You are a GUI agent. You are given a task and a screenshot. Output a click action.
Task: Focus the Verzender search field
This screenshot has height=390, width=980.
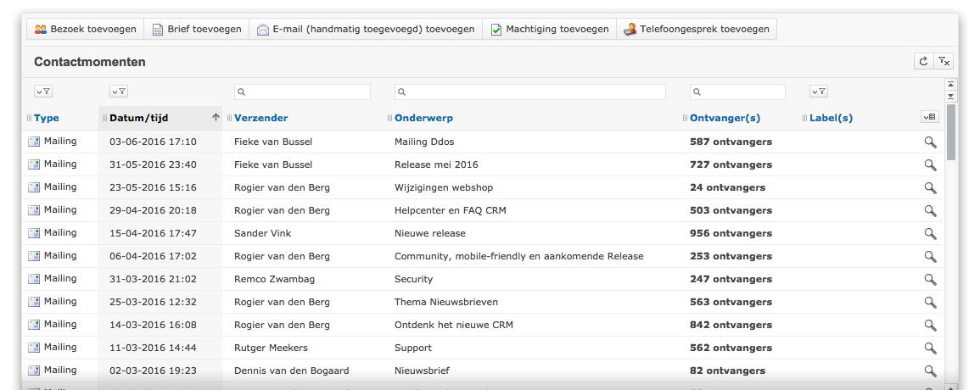pos(303,92)
